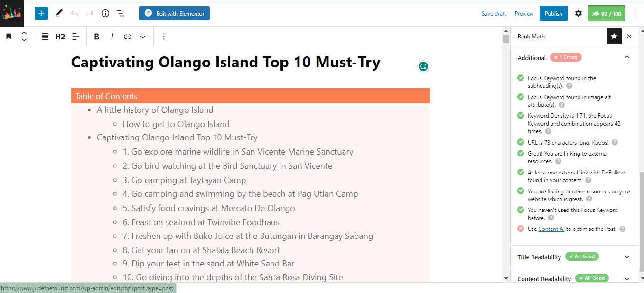Toggle bold formatting on the heading
The image size is (644, 293).
point(97,37)
